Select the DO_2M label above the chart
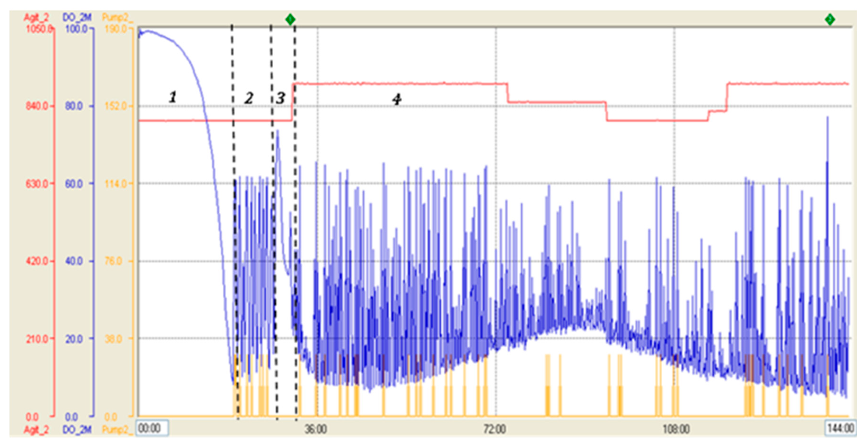 click(x=77, y=18)
